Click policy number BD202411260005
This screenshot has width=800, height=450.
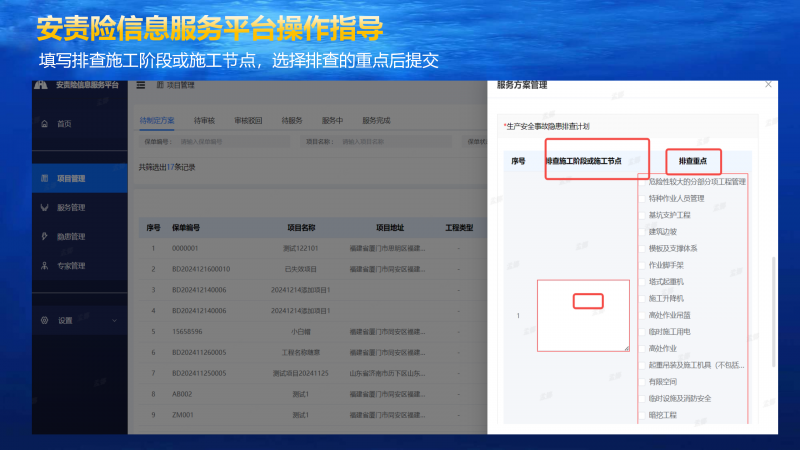coord(199,352)
